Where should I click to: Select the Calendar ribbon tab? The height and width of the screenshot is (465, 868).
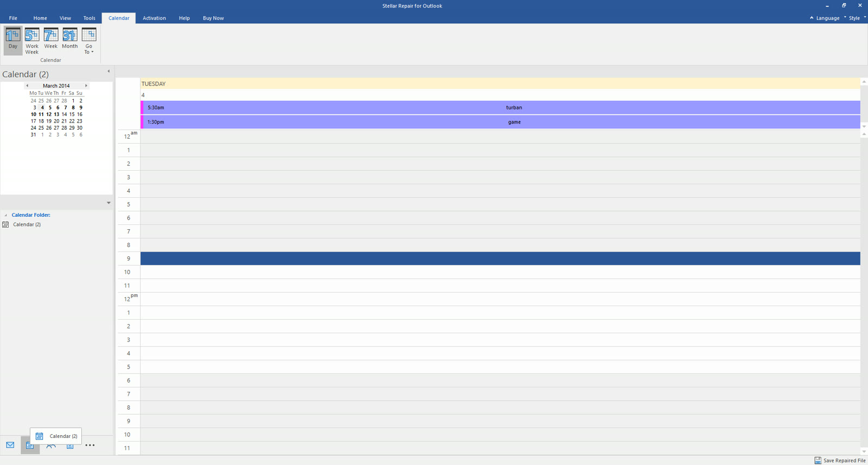pos(119,18)
